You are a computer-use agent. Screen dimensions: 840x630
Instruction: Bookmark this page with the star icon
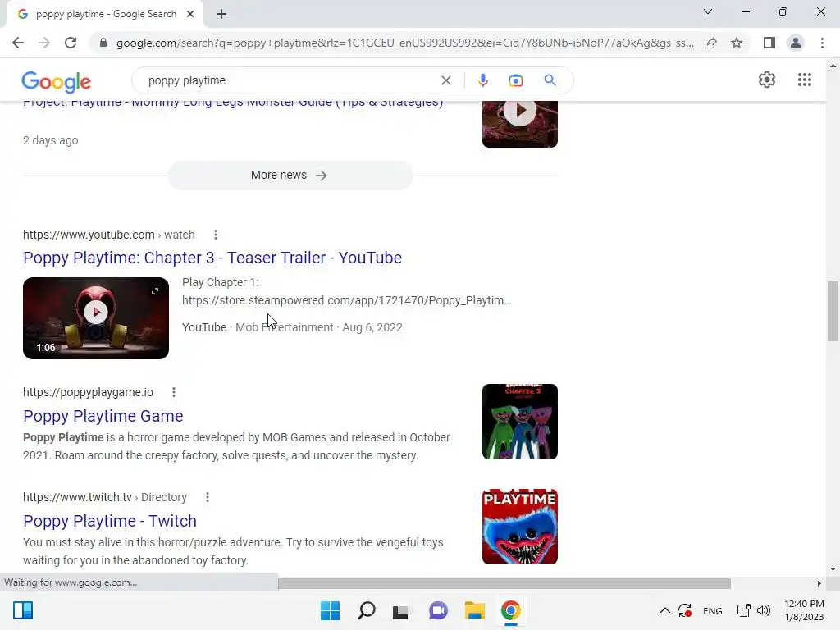point(737,43)
